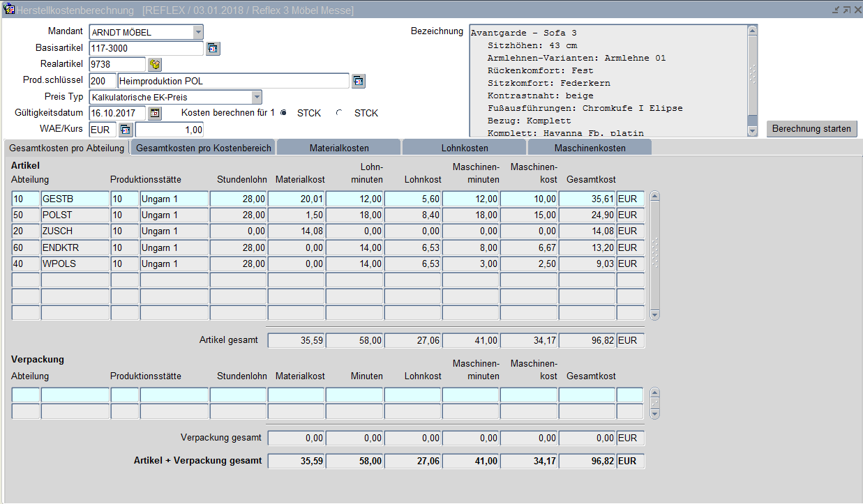
Task: Open the Lohnkosten tab
Action: (x=465, y=148)
